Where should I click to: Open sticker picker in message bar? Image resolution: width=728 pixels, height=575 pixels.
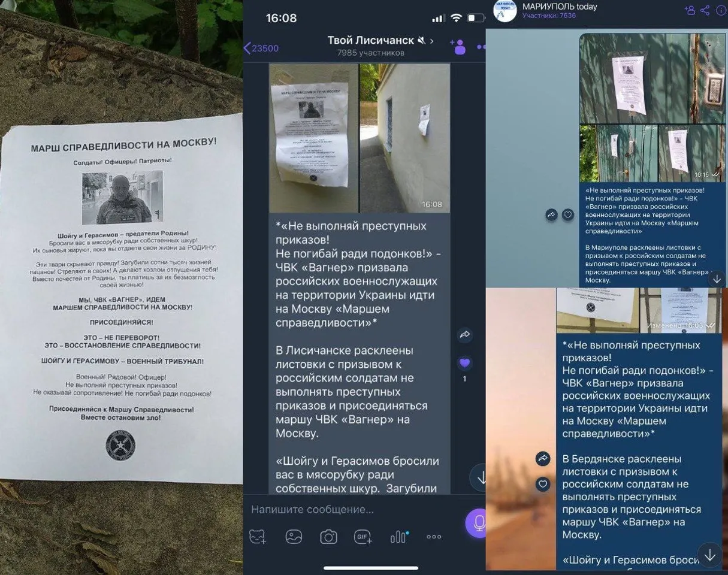coord(258,537)
